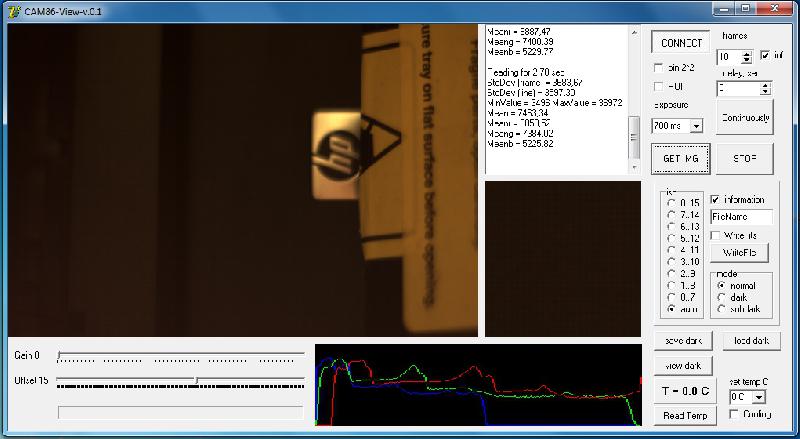Screen dimensions: 800x439
Task: Click the Gain slider handle
Action: (x=59, y=355)
